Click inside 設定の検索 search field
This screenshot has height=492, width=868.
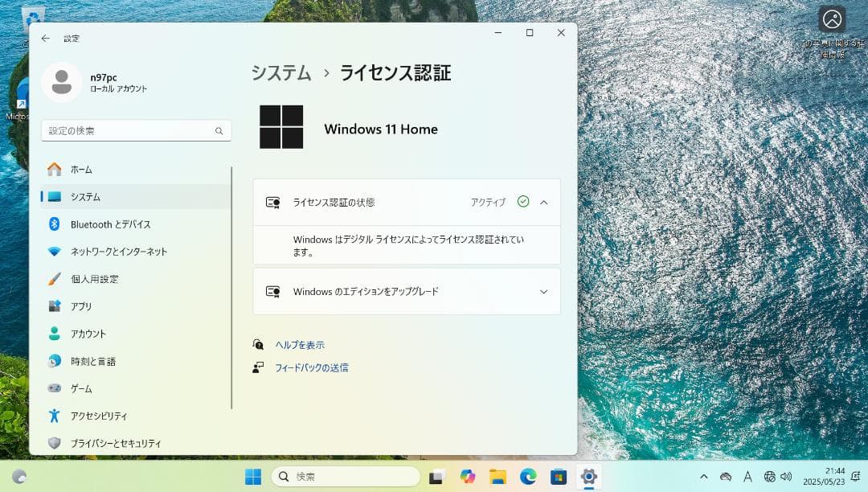click(x=136, y=131)
